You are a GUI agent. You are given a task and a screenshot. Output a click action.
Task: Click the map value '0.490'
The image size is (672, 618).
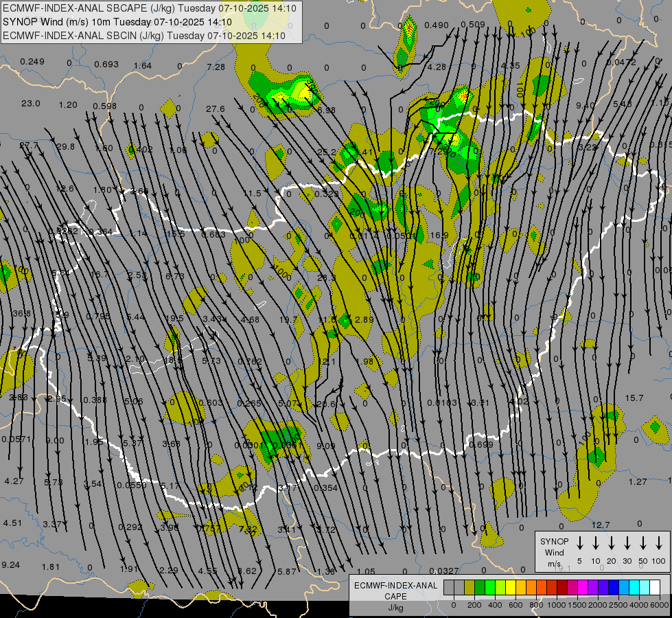coord(437,25)
